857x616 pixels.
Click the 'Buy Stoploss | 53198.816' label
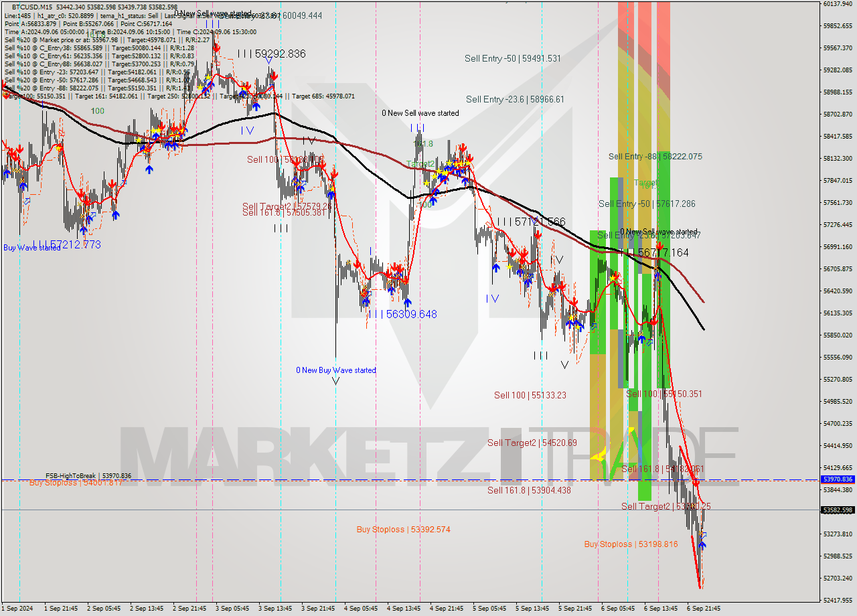tap(631, 544)
